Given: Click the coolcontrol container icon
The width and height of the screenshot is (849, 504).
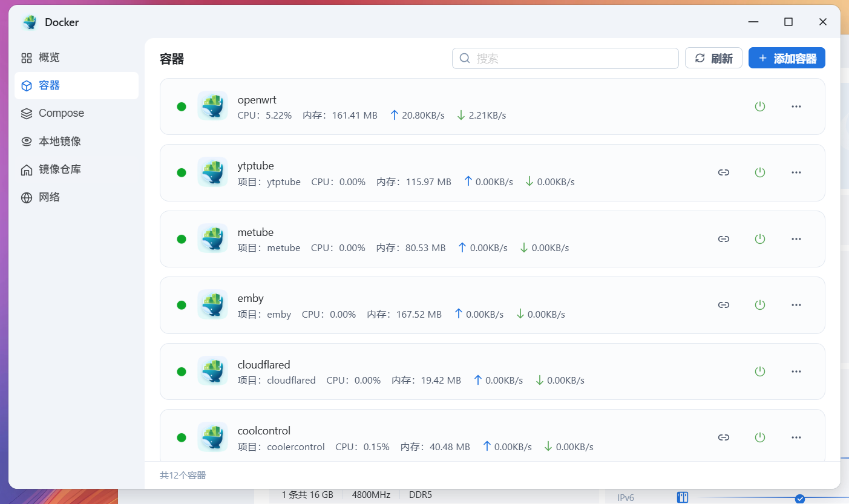Looking at the screenshot, I should coord(212,437).
